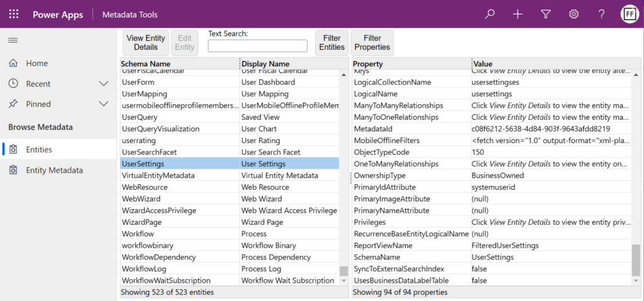Click the OwnershipType property cell
Screen dimensions: 644x301
coord(411,175)
